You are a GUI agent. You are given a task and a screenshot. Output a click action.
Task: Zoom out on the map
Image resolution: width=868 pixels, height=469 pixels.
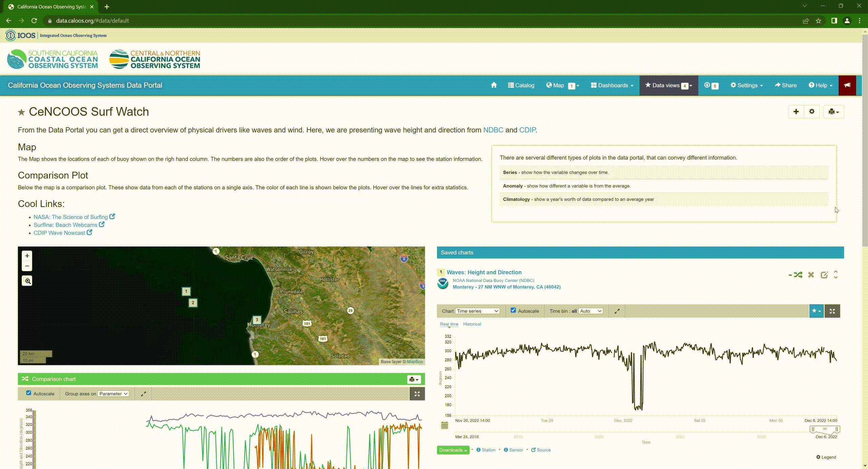tap(27, 266)
